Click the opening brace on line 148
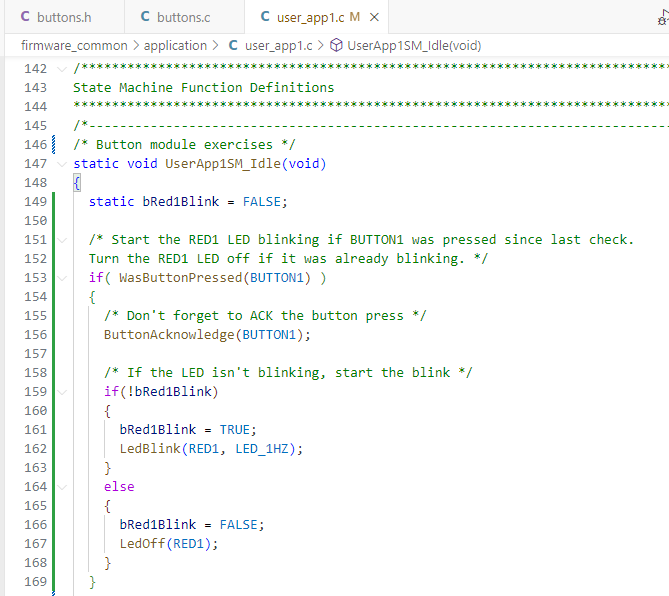669x596 pixels. click(x=77, y=183)
